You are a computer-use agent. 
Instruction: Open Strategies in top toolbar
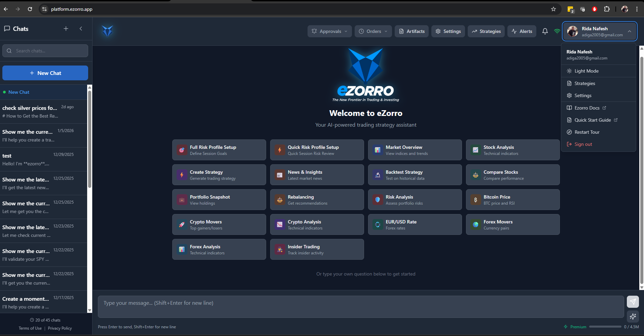coord(486,31)
